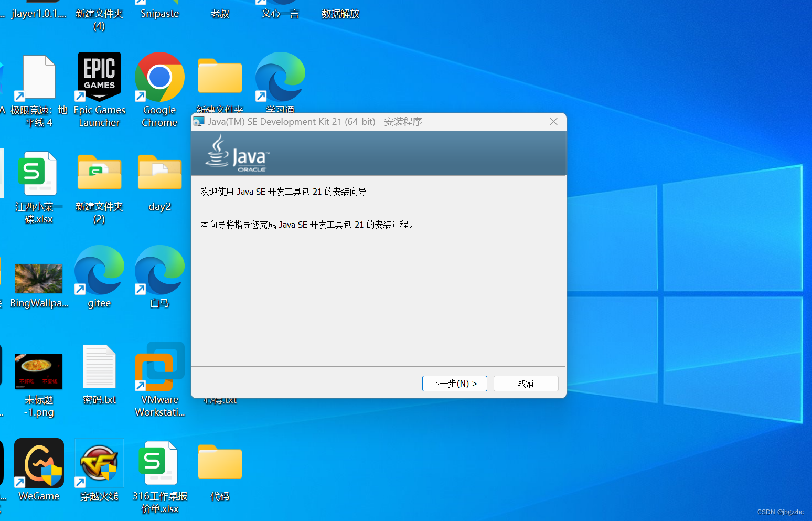Open Google Chrome from the desktop
Screen dimensions: 812x521
click(x=159, y=77)
